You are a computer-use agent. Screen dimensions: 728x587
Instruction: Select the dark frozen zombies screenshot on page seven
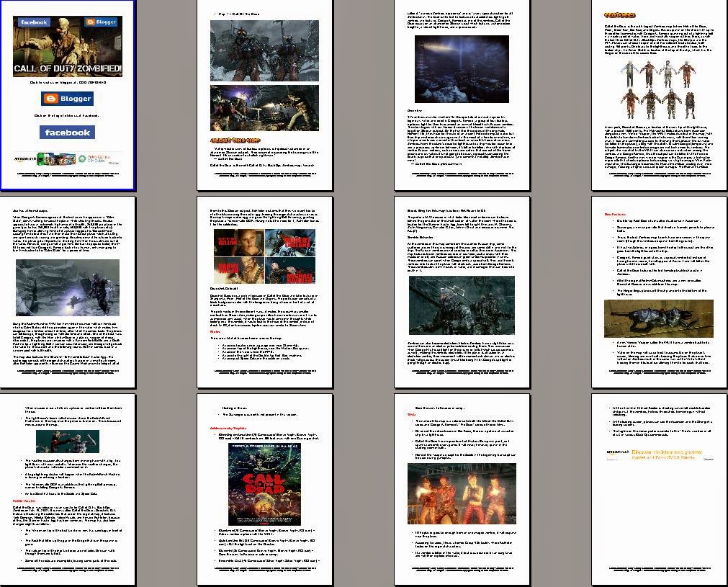462,305
